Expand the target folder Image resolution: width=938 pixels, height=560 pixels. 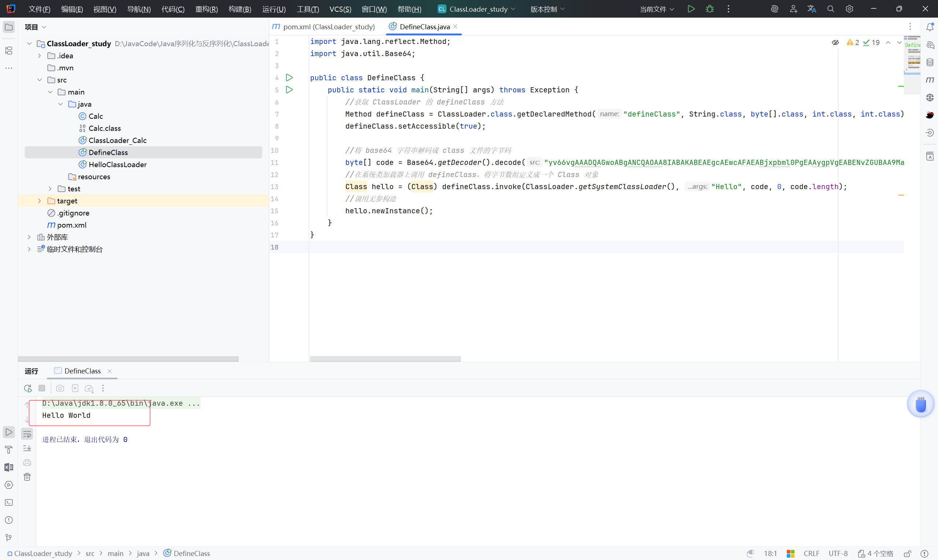(40, 201)
